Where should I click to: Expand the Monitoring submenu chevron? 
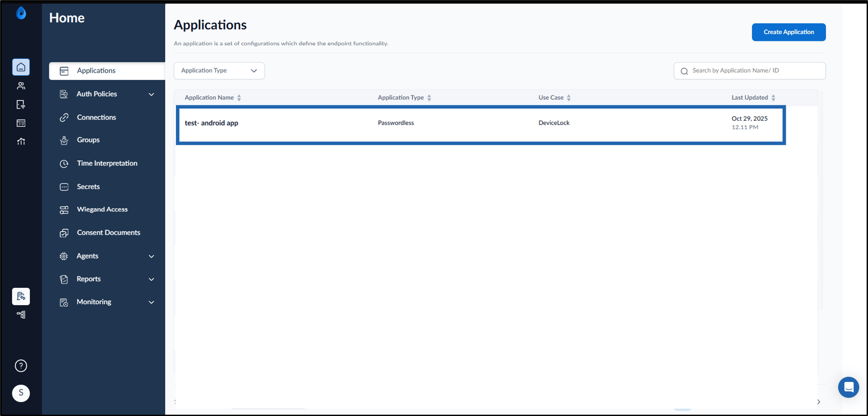[x=151, y=302]
